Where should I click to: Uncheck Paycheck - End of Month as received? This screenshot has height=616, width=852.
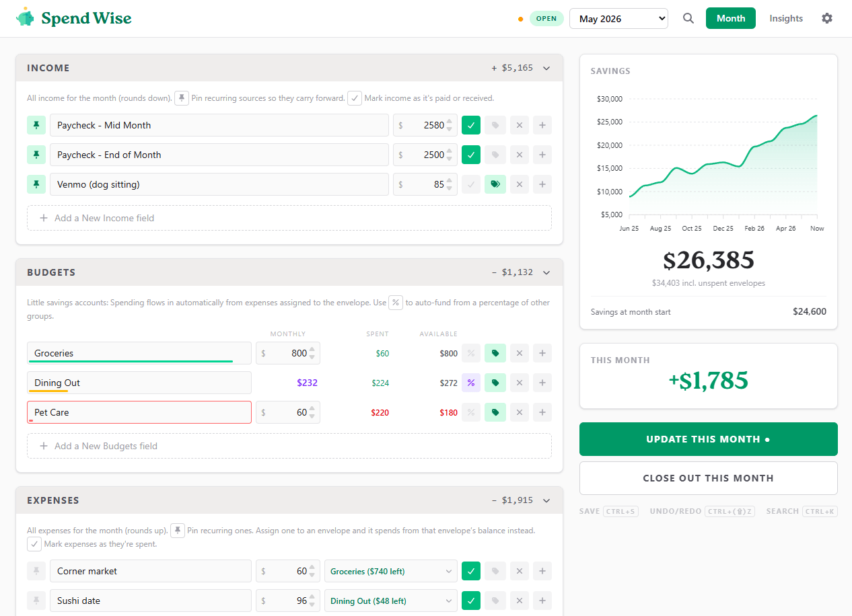click(471, 155)
